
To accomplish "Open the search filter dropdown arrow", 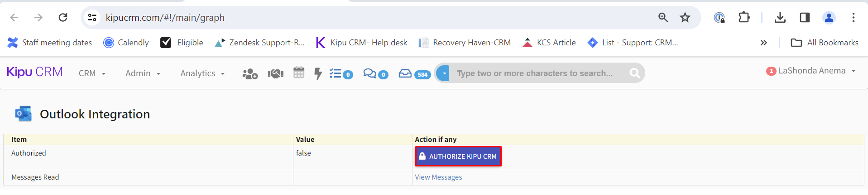I will pos(444,73).
